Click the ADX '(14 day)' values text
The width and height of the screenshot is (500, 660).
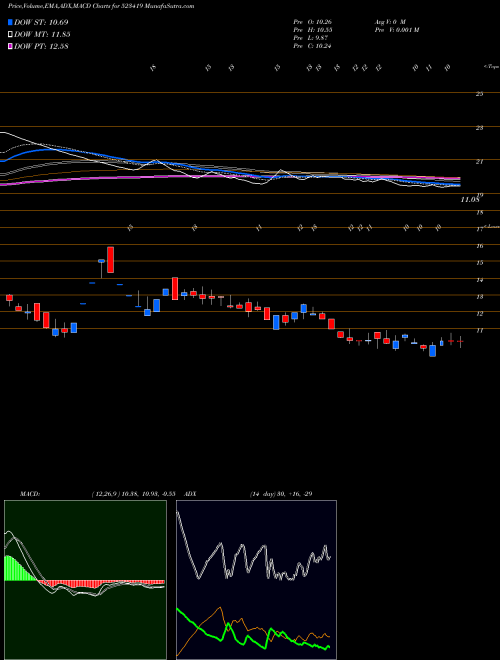tap(280, 494)
